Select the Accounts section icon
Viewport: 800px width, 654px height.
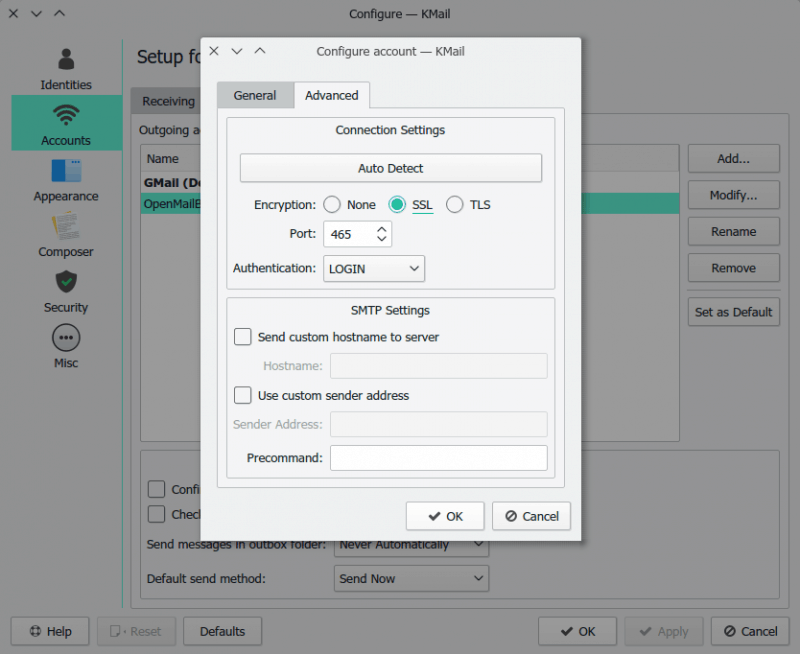65,122
